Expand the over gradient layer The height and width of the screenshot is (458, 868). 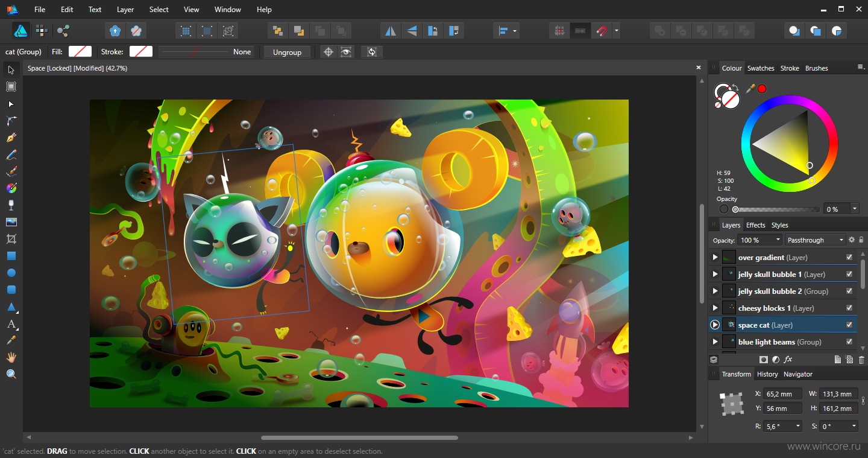[715, 257]
